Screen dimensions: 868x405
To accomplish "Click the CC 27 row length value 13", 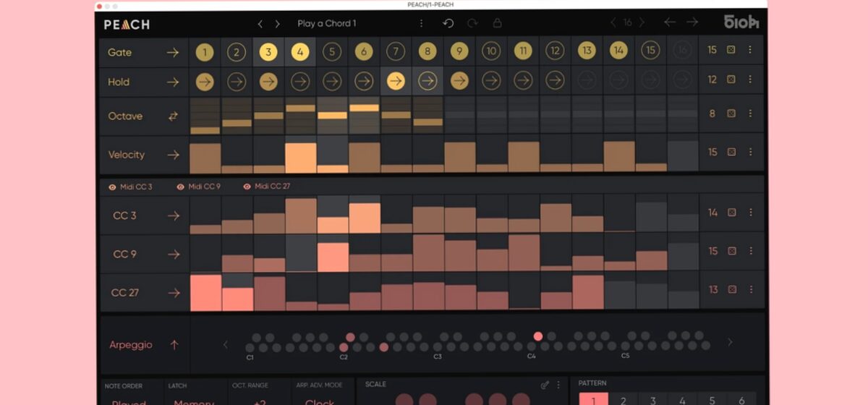I will (712, 289).
